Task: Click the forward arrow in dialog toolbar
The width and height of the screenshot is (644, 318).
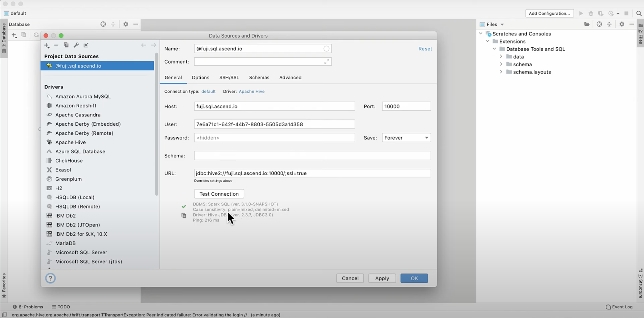Action: tap(154, 45)
